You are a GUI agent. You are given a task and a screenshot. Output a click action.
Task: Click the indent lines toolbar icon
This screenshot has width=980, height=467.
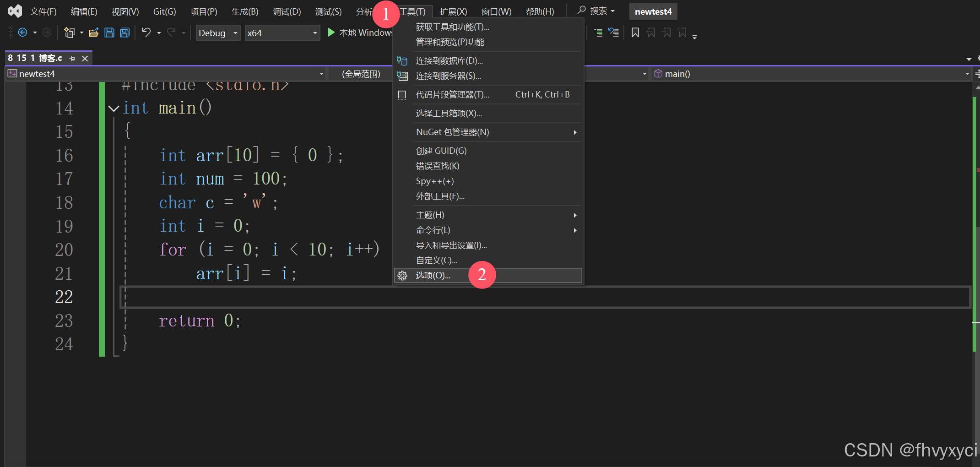tap(598, 33)
